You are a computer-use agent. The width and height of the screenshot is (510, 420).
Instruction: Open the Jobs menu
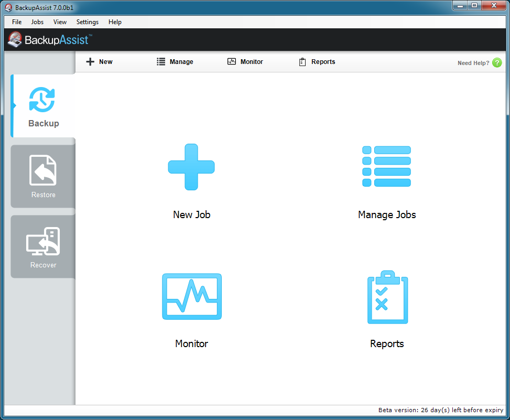[37, 22]
